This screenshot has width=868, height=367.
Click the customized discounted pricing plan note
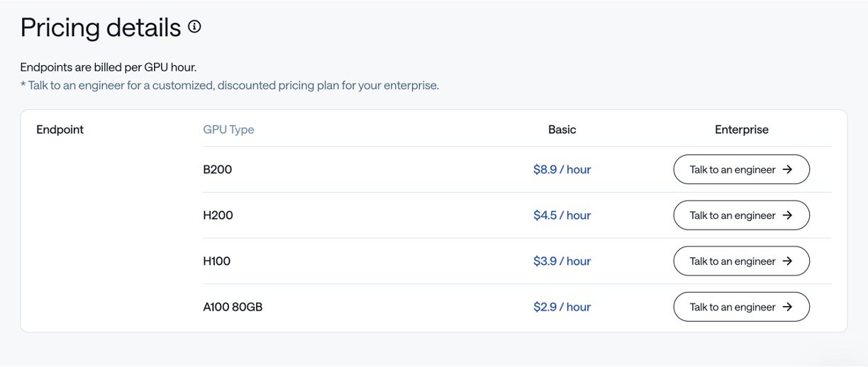click(x=230, y=86)
